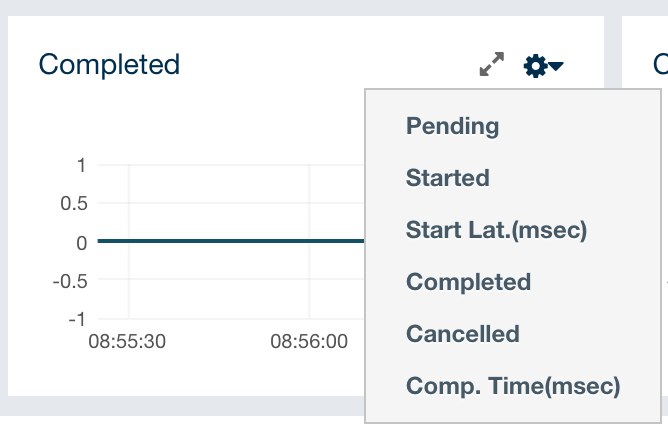Image resolution: width=668 pixels, height=436 pixels.
Task: Click the flat data line in chart
Action: tap(230, 241)
